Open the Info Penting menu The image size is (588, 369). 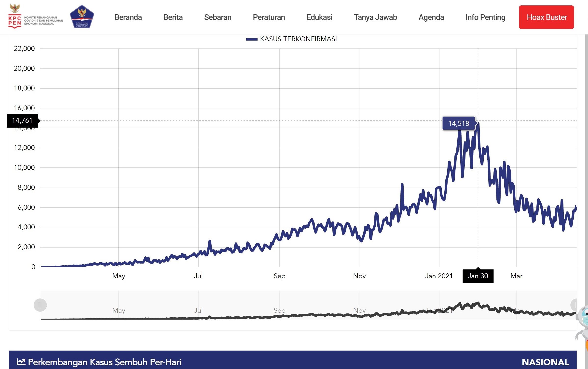[485, 17]
